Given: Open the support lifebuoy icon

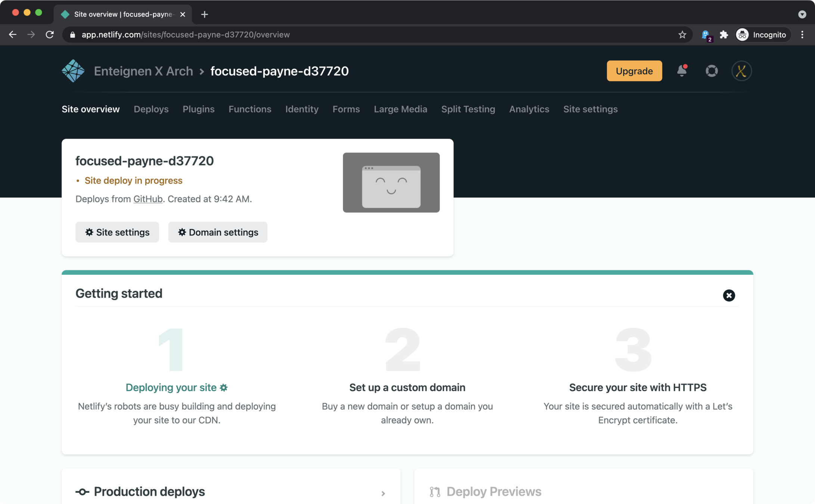Looking at the screenshot, I should click(x=711, y=71).
